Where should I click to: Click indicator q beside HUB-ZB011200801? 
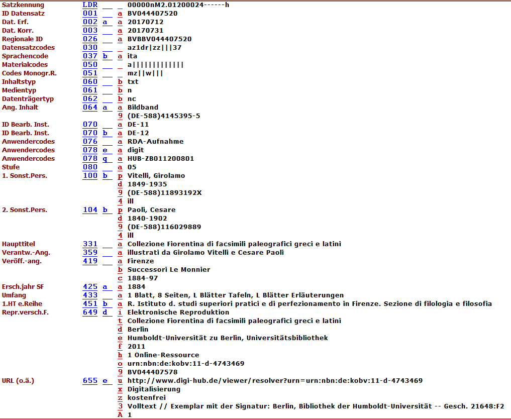point(106,159)
